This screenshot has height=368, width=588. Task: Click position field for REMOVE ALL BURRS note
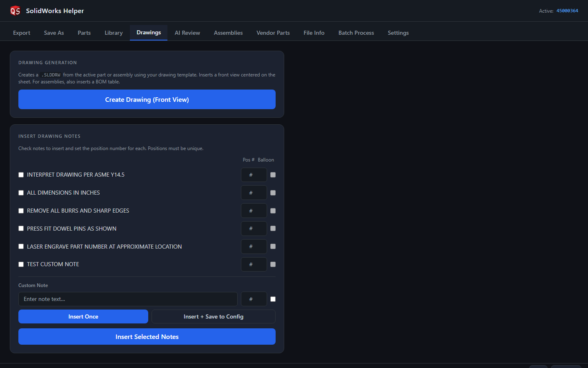point(254,211)
